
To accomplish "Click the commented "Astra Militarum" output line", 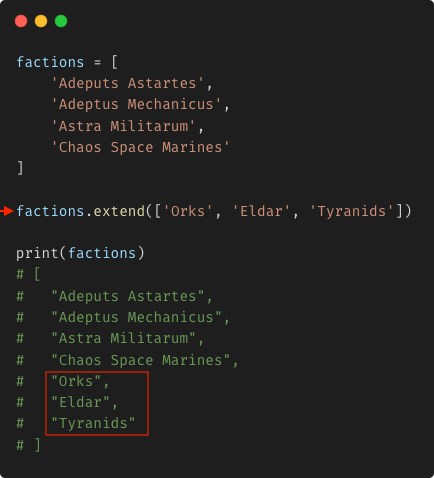I will (123, 339).
